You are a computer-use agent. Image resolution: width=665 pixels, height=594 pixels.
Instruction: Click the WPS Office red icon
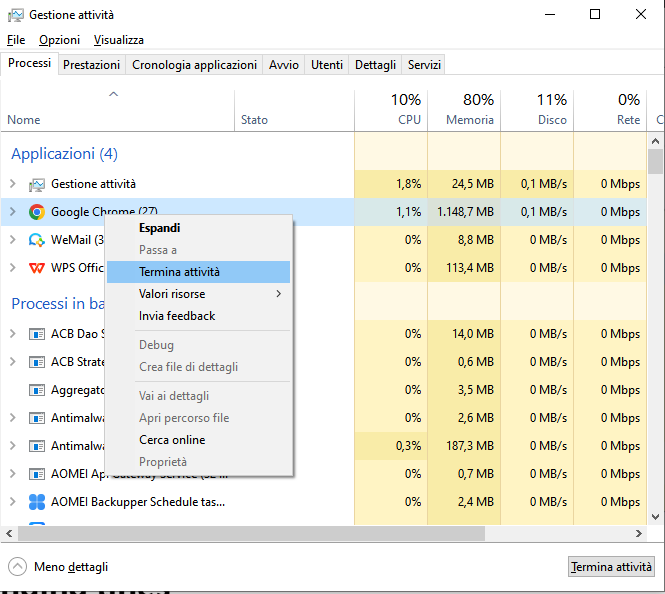click(x=37, y=268)
